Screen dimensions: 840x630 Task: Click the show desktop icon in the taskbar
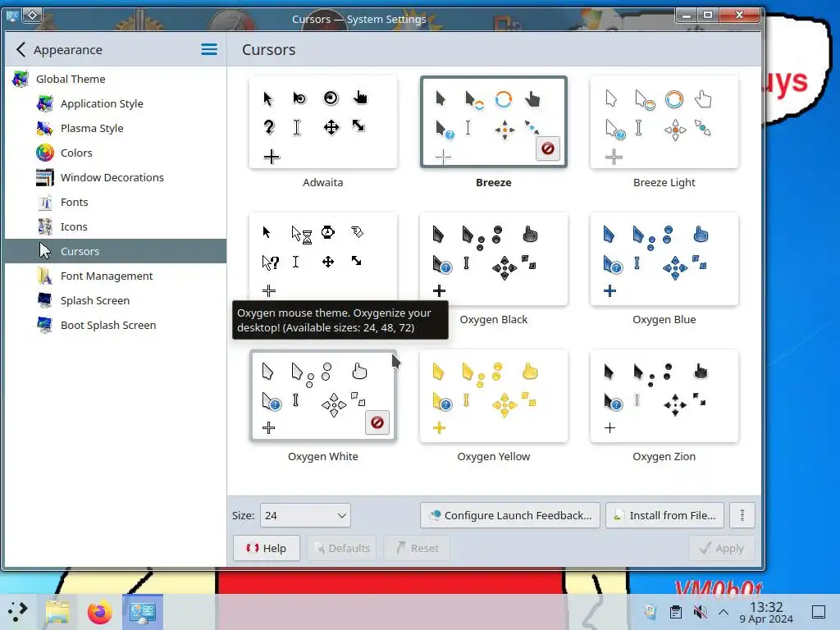point(819,611)
